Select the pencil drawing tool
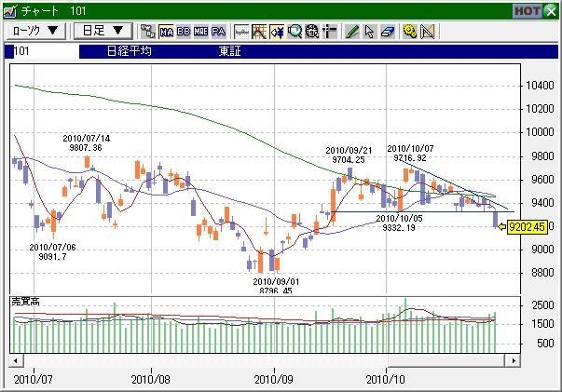Viewport: 562px width, 392px height. pyautogui.click(x=352, y=31)
